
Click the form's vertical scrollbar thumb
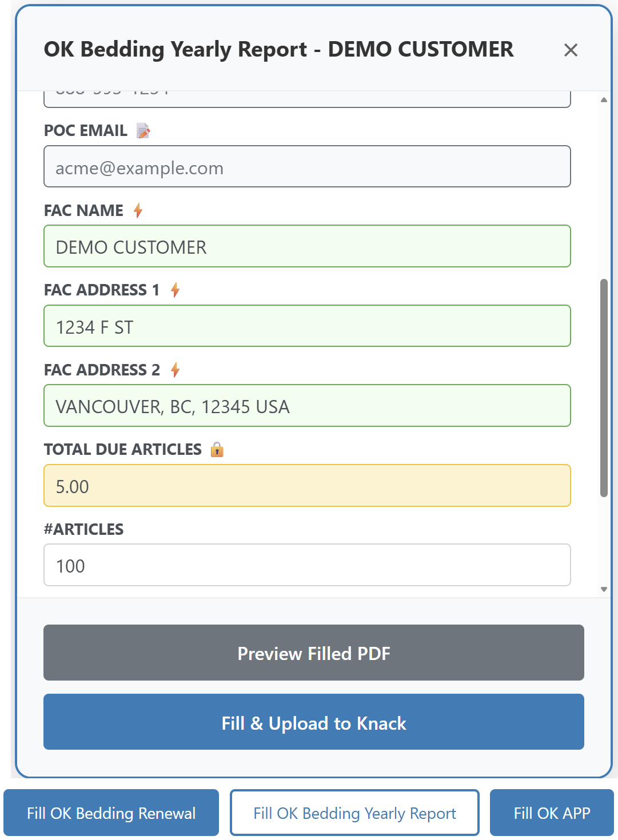click(x=604, y=389)
